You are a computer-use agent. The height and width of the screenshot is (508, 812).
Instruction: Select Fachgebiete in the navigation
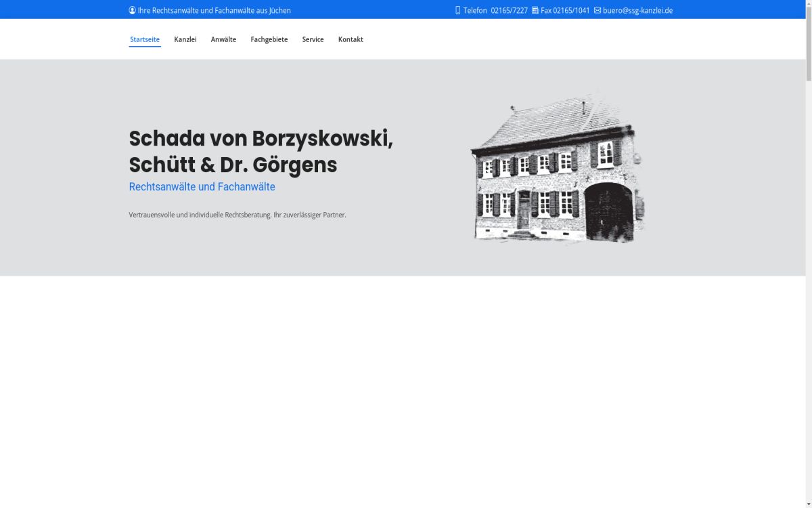(269, 39)
